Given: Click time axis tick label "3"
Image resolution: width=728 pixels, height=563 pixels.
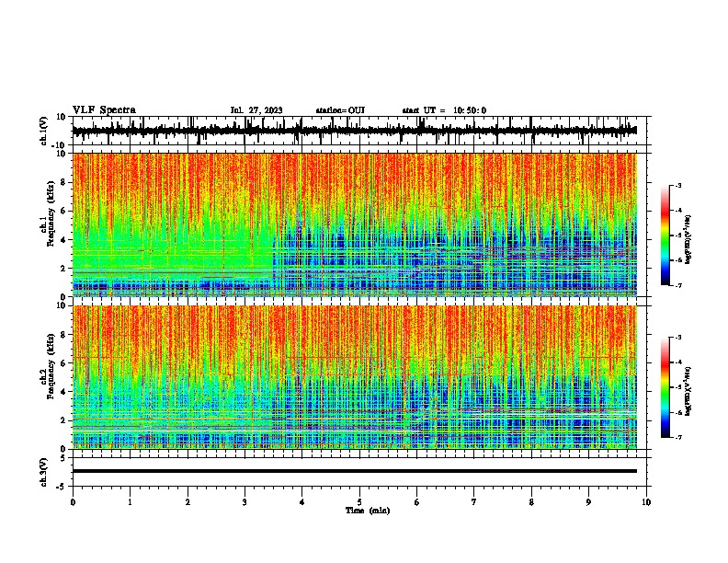Looking at the screenshot, I should click(x=245, y=502).
